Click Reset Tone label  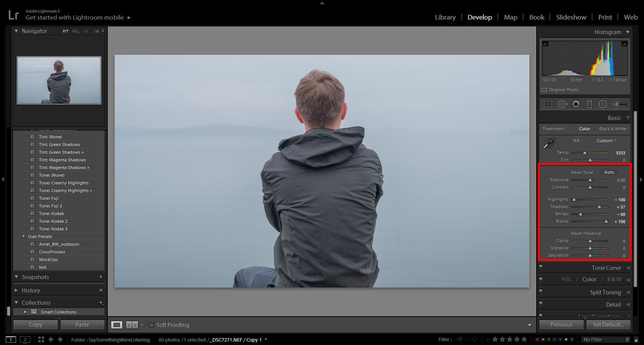[x=582, y=172]
